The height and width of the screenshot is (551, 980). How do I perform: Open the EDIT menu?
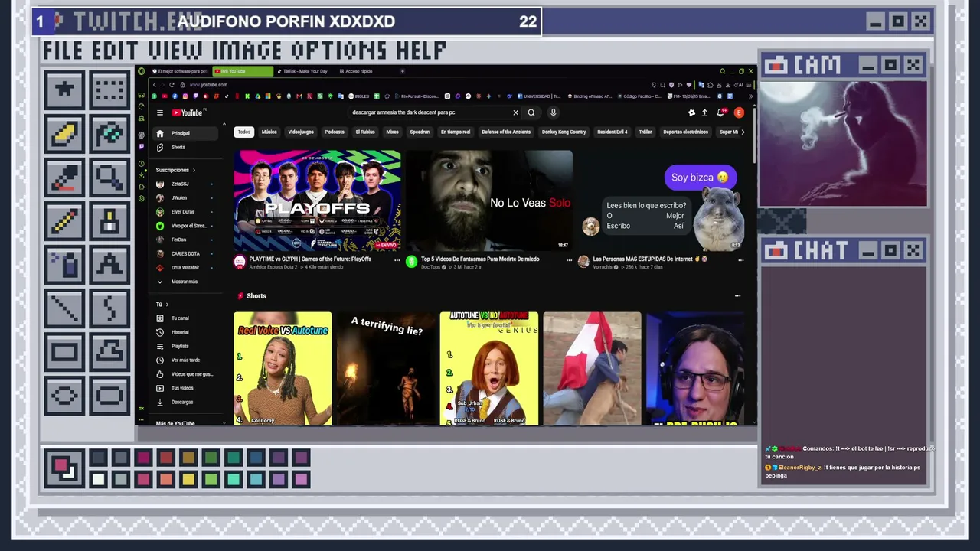116,51
